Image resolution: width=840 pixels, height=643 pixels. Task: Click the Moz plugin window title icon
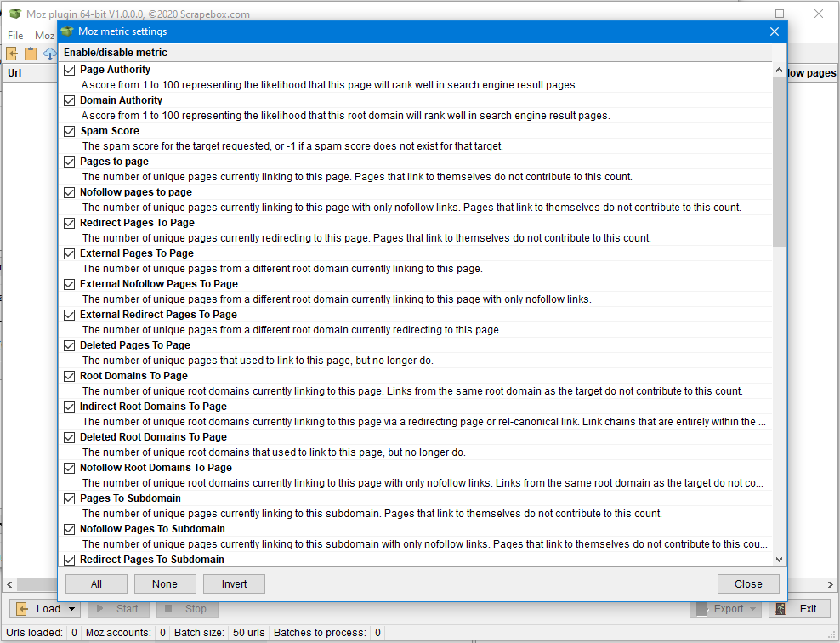tap(15, 14)
